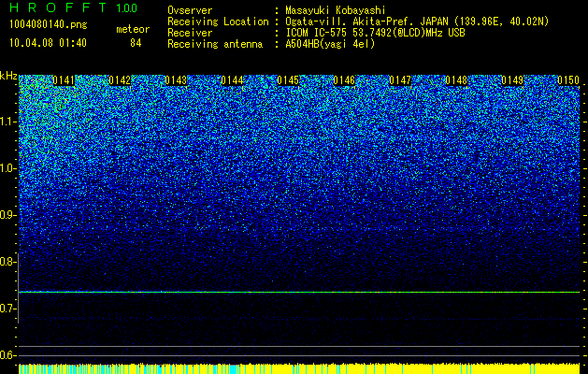Click observer name Masayuki Kobayashi
Viewport: 588px width, 374px height.
[336, 10]
